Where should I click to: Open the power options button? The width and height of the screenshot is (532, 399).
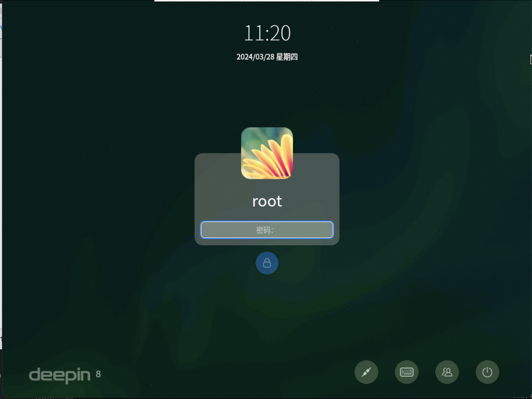point(487,372)
